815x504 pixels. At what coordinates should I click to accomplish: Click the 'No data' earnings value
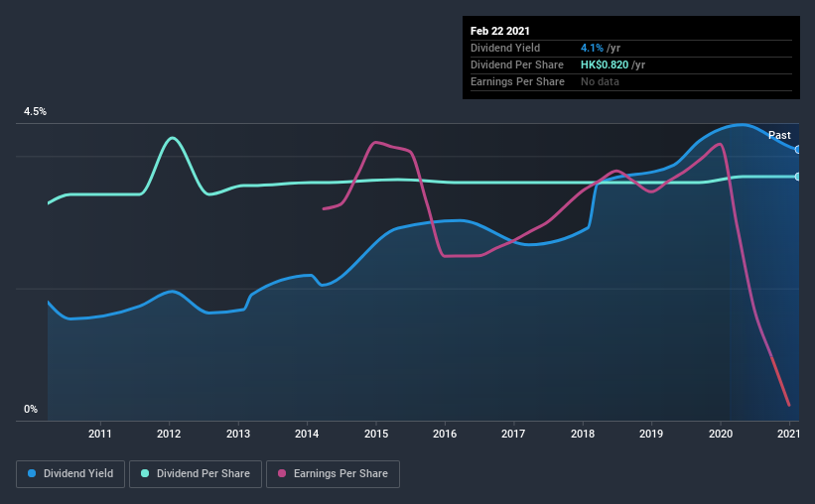(600, 81)
